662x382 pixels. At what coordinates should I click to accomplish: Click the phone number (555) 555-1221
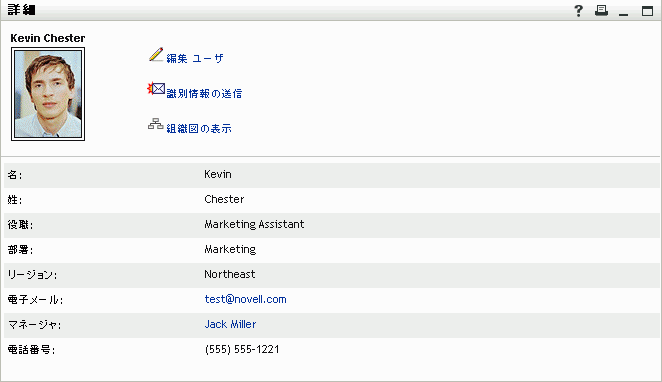coord(242,349)
